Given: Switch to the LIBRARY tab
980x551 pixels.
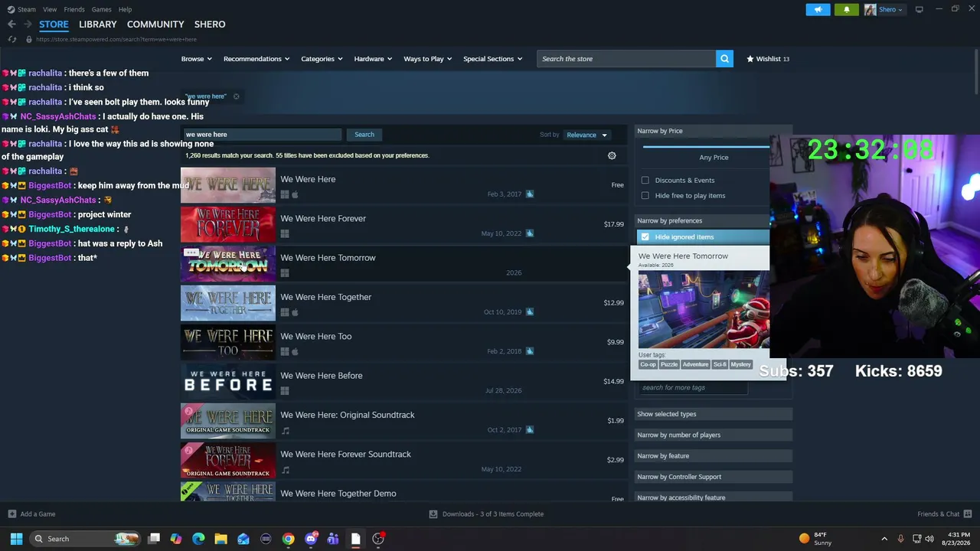Looking at the screenshot, I should (x=98, y=24).
